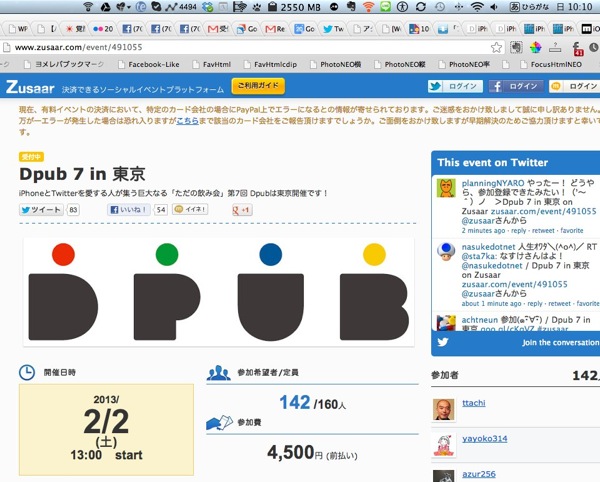The height and width of the screenshot is (482, 600).
Task: Click the 4,500円 participation fee text
Action: click(x=312, y=453)
